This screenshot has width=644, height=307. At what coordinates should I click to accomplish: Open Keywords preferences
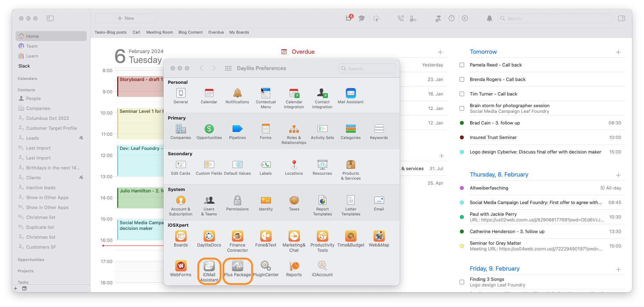coord(379,129)
